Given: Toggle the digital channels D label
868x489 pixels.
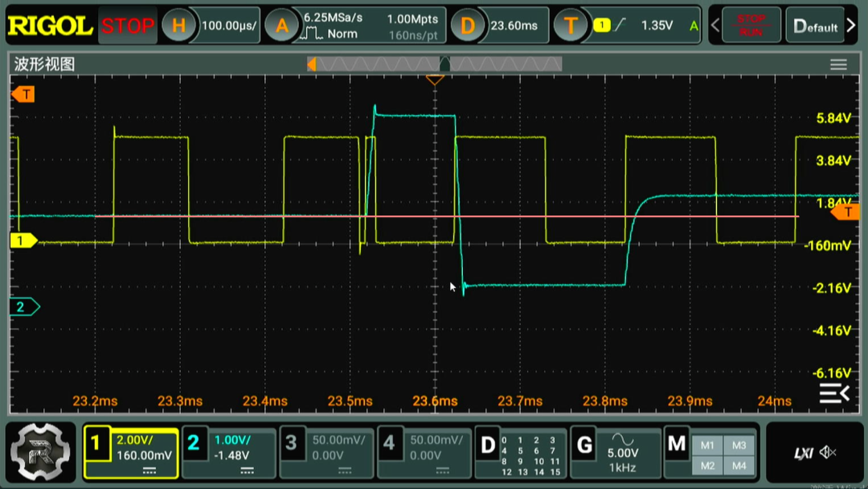Looking at the screenshot, I should (488, 445).
